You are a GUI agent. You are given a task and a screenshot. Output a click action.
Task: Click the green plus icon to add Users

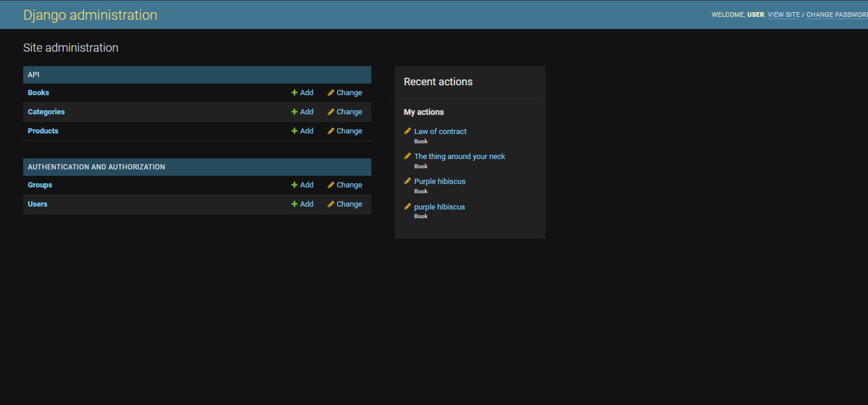294,204
